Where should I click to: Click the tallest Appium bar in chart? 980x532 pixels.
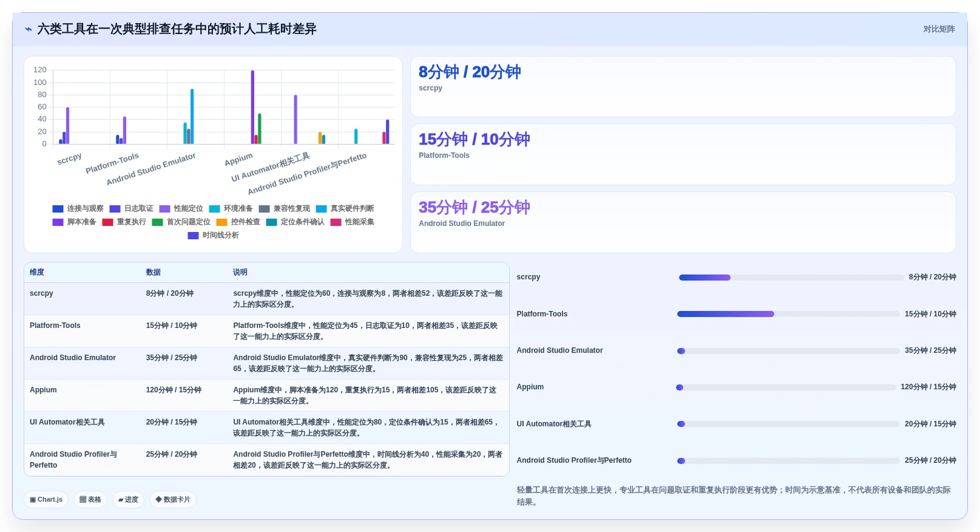252,107
